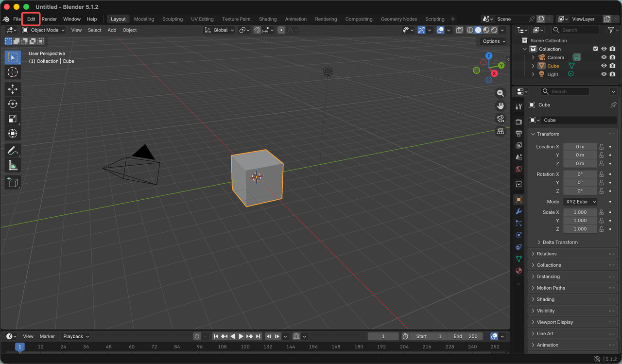Select the 3D Cursor tool
The width and height of the screenshot is (622, 364).
13,72
